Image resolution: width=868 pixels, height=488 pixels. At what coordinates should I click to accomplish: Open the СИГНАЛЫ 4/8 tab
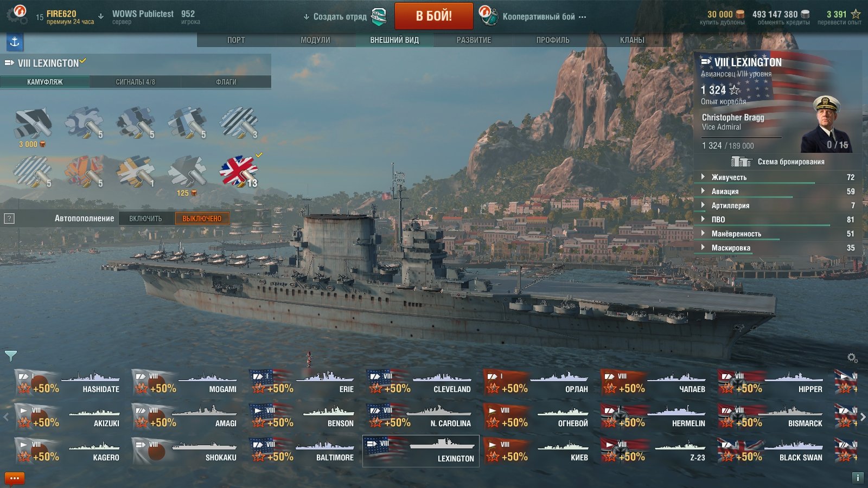tap(135, 82)
